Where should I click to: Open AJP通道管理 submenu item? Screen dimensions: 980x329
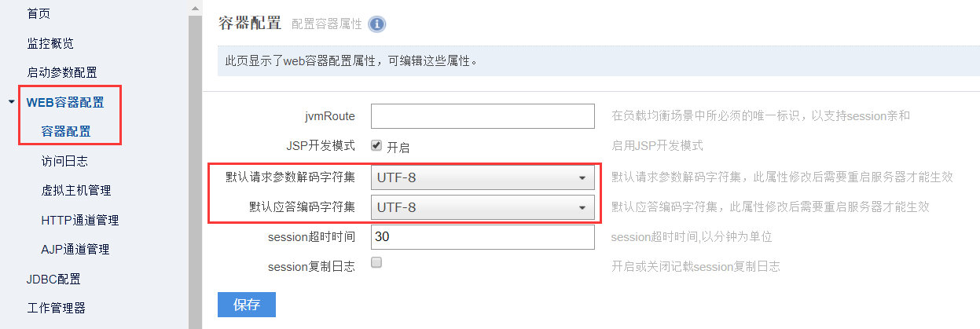[x=75, y=250]
